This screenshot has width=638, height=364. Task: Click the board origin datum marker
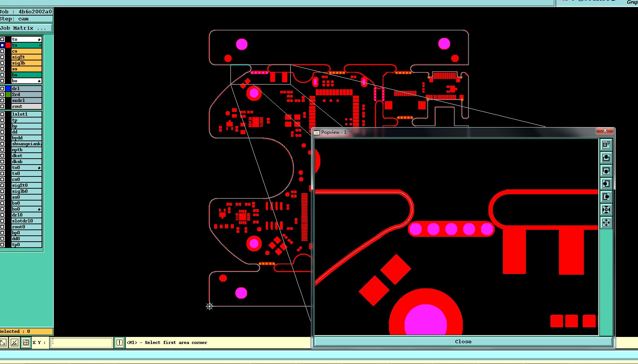coord(209,306)
